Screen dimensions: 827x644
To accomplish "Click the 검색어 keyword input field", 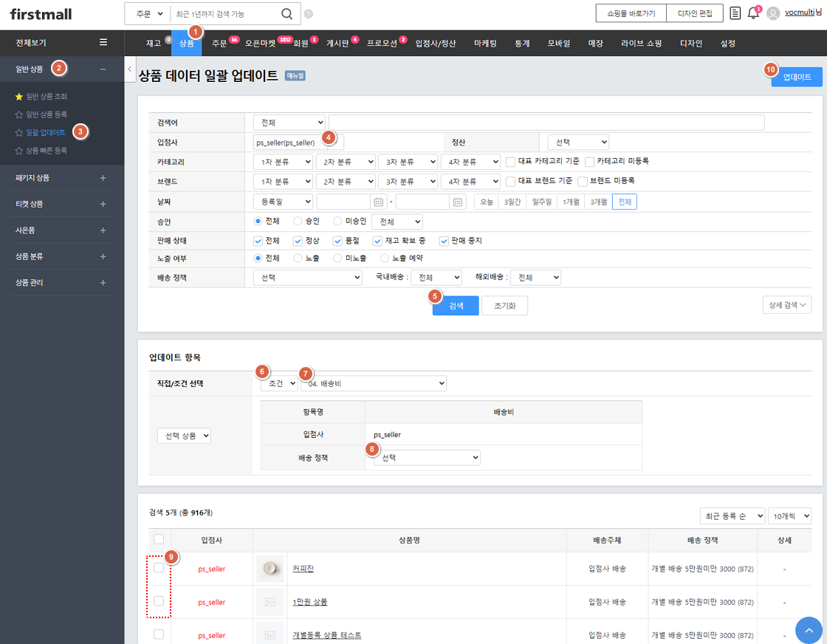I will pyautogui.click(x=546, y=123).
